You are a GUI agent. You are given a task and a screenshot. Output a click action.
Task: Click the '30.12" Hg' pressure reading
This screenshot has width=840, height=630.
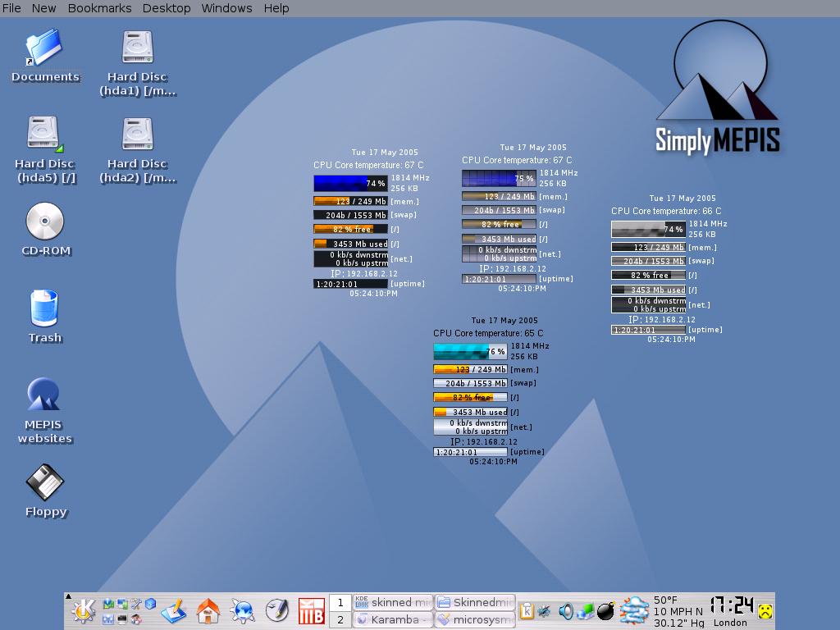678,623
